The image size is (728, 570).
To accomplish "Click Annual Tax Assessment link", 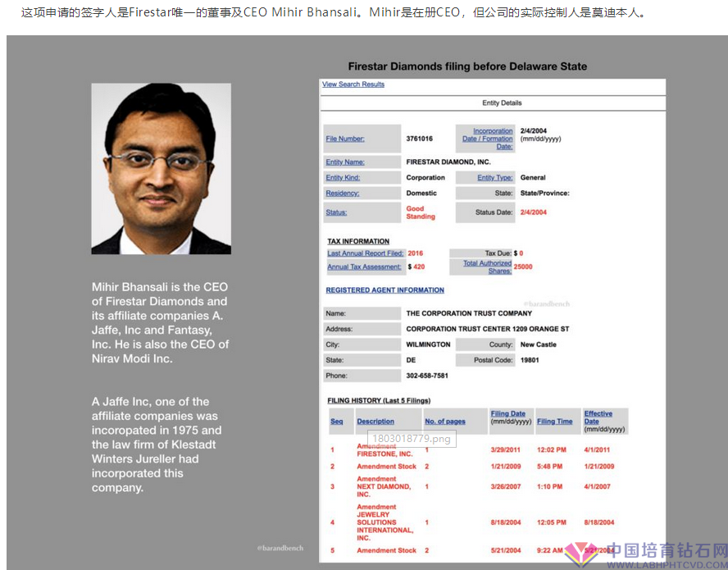I will [x=365, y=267].
